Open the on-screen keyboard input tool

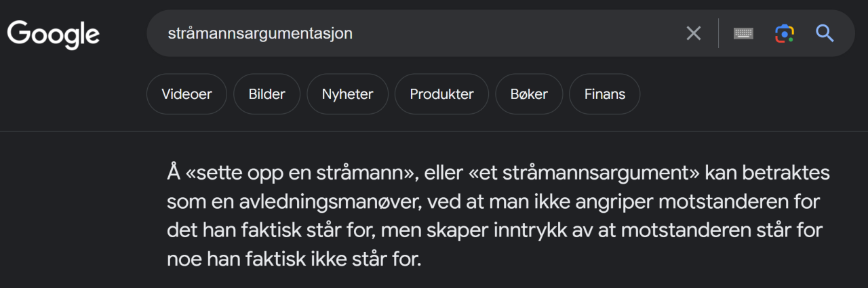[x=743, y=33]
